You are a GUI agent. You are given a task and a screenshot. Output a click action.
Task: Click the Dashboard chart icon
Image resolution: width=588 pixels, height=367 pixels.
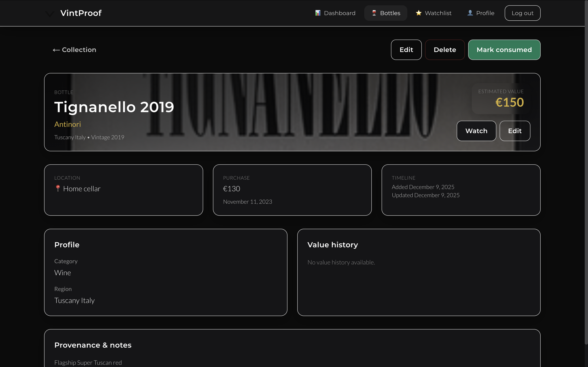pos(317,13)
